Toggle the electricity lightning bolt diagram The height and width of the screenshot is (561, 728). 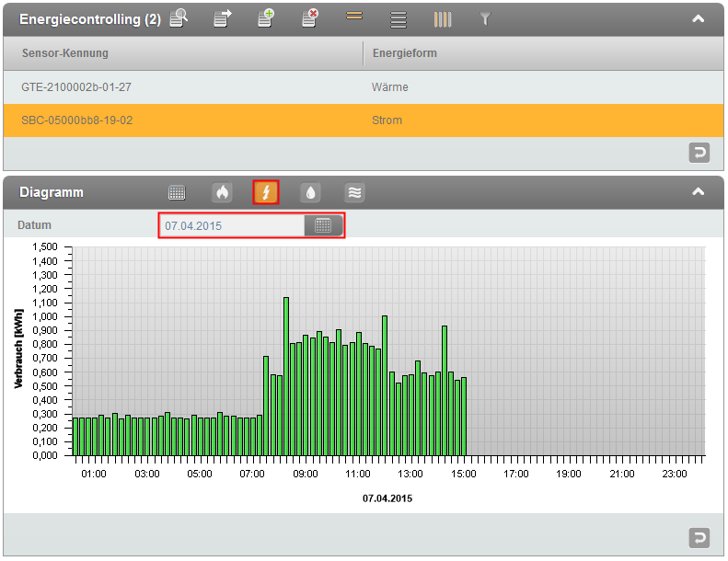[x=266, y=192]
